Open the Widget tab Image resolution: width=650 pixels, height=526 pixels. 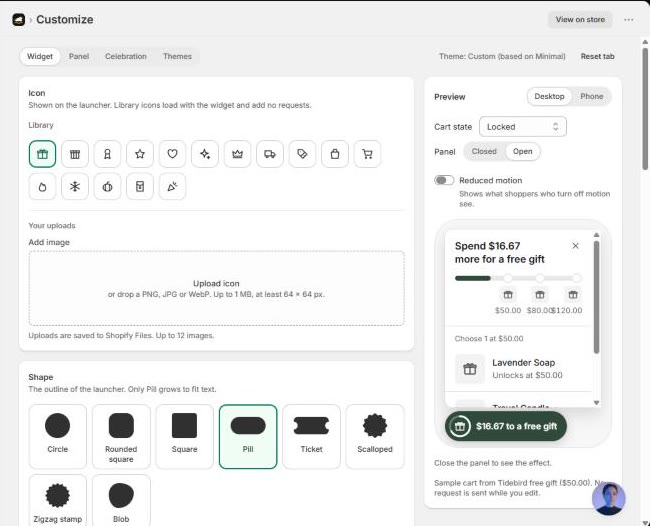(x=40, y=56)
